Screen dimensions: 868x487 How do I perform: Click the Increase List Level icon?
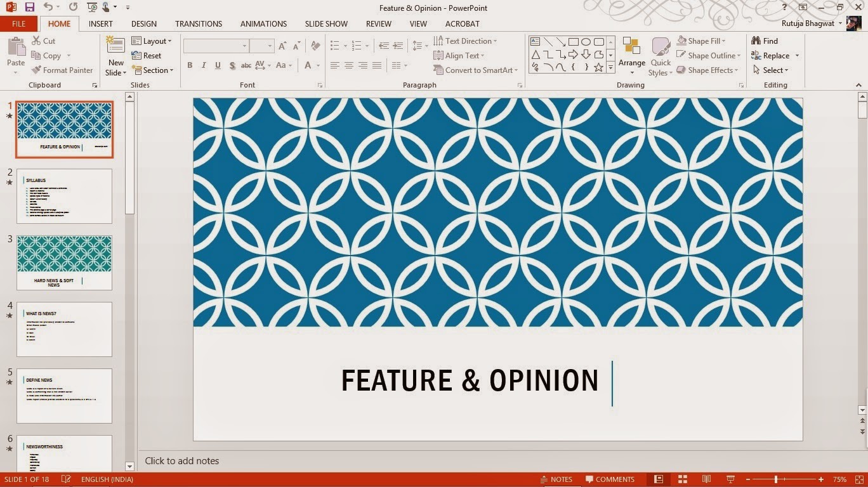click(x=398, y=46)
